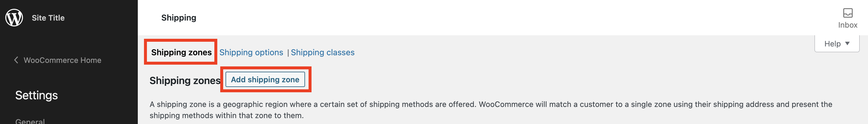Open the Site Title link
The width and height of the screenshot is (868, 124).
[48, 18]
